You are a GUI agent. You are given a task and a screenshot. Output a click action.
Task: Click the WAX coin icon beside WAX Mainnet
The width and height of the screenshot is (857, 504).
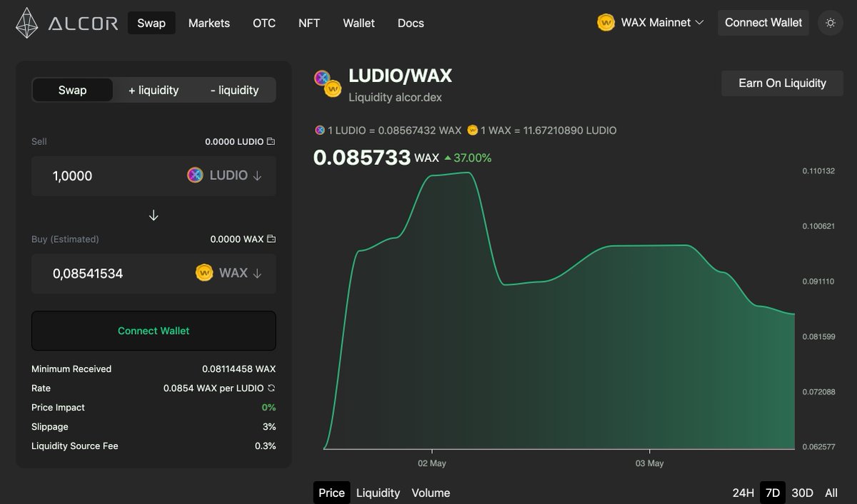(606, 23)
